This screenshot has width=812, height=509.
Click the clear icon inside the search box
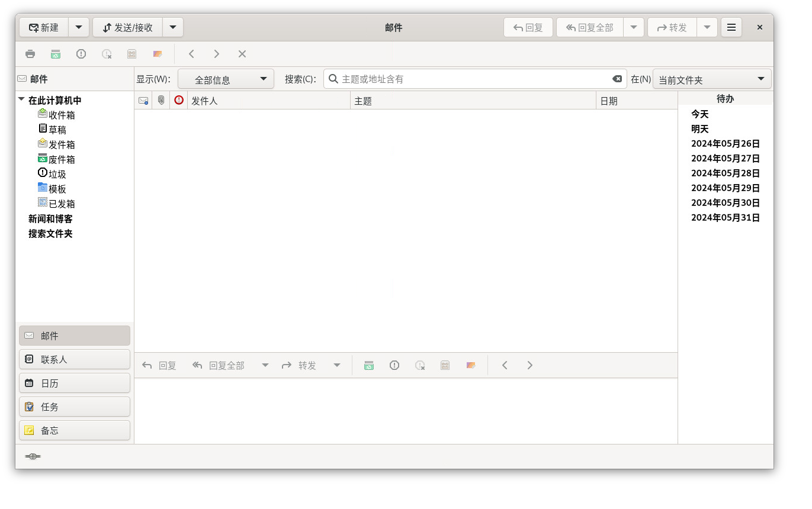click(x=617, y=79)
